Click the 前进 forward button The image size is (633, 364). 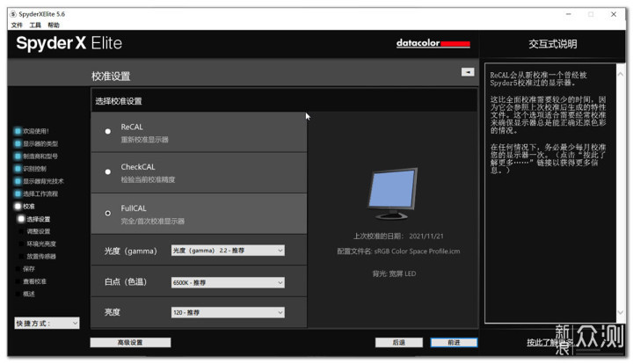[454, 342]
